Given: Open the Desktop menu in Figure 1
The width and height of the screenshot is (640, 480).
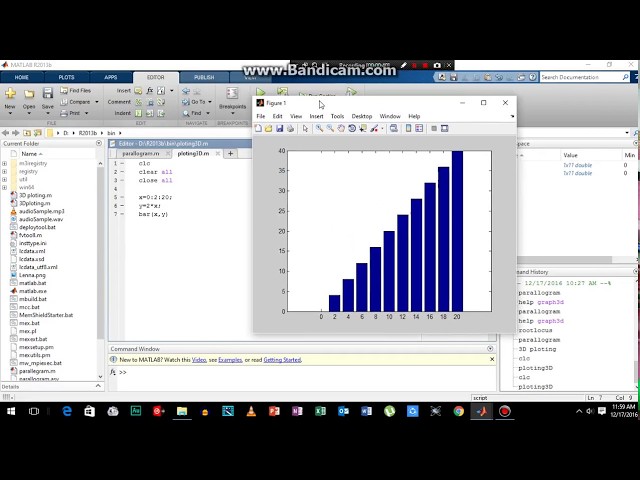Looking at the screenshot, I should pyautogui.click(x=362, y=116).
